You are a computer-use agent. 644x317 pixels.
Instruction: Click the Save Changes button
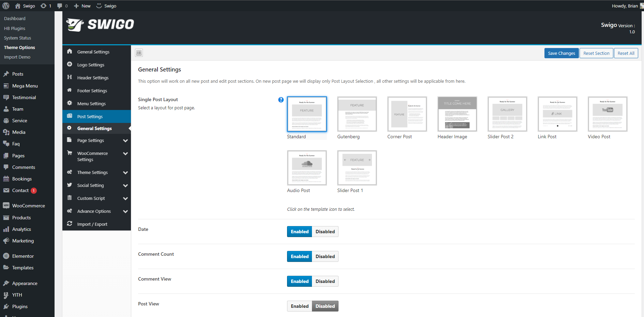tap(561, 53)
